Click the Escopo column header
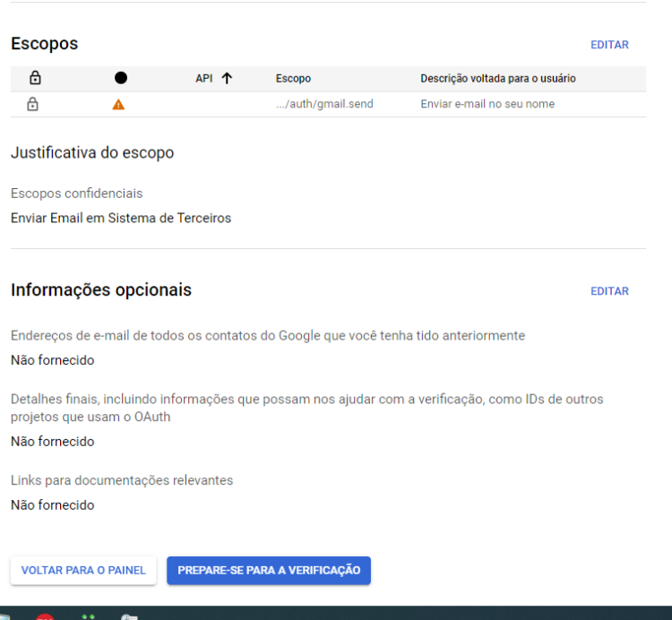The height and width of the screenshot is (620, 672). [293, 79]
